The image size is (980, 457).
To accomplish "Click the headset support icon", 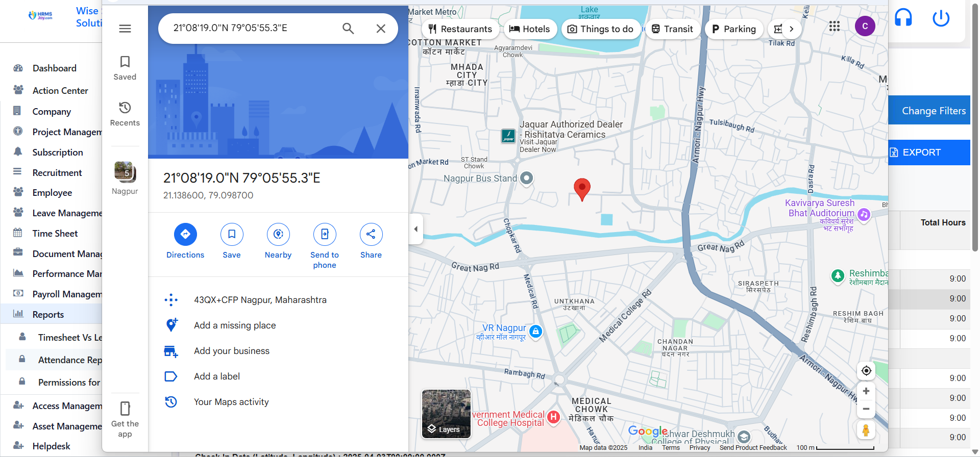I will pos(903,18).
